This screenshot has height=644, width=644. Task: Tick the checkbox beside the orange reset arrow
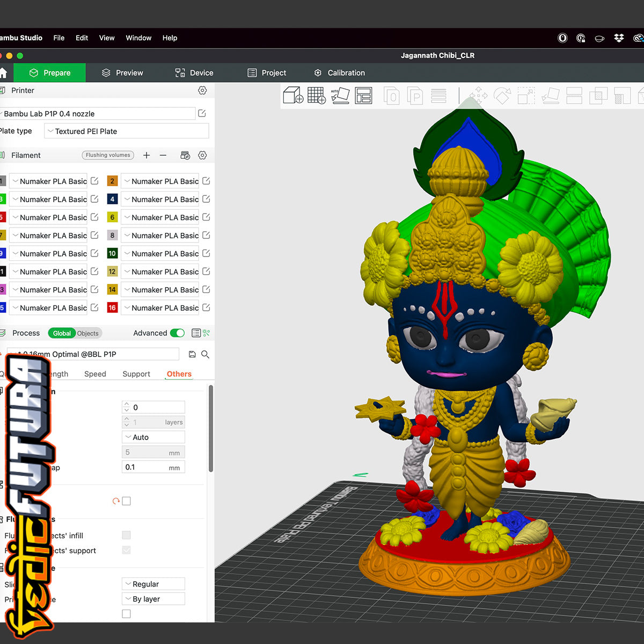coord(127,501)
